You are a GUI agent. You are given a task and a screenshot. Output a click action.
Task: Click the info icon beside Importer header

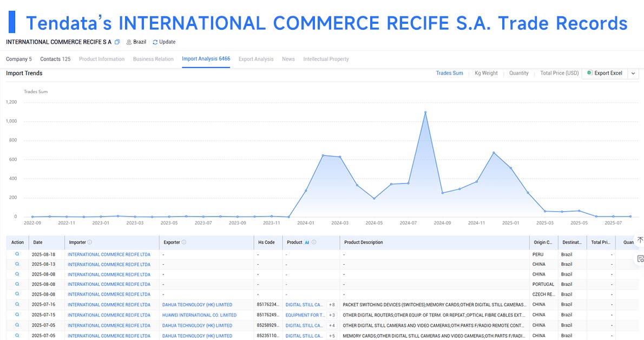(89, 242)
